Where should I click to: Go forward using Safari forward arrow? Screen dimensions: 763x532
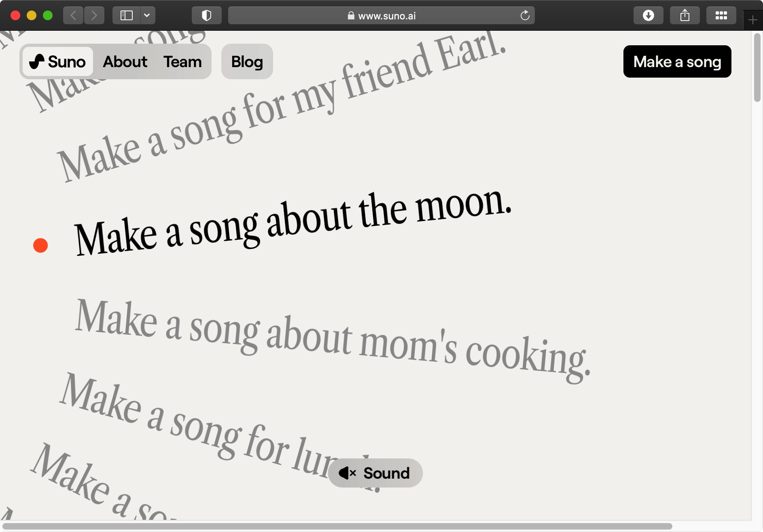pyautogui.click(x=94, y=16)
